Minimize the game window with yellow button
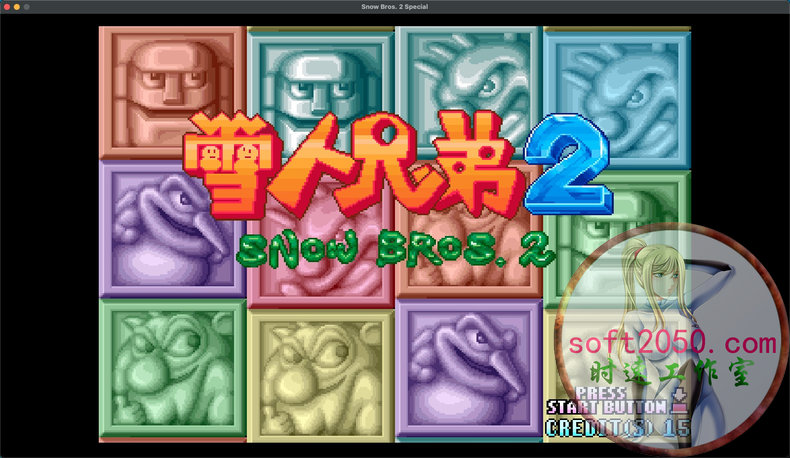The width and height of the screenshot is (790, 458). click(x=17, y=7)
